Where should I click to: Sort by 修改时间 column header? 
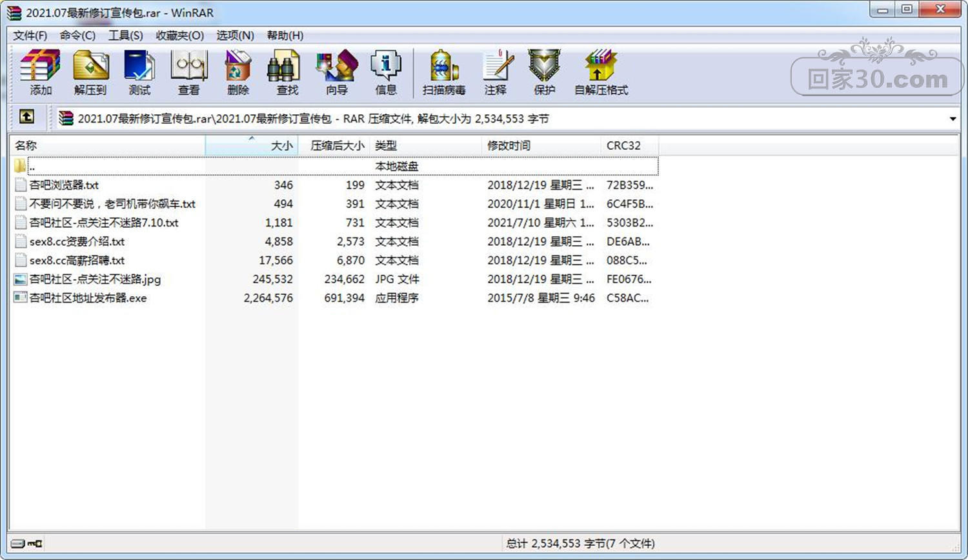541,146
